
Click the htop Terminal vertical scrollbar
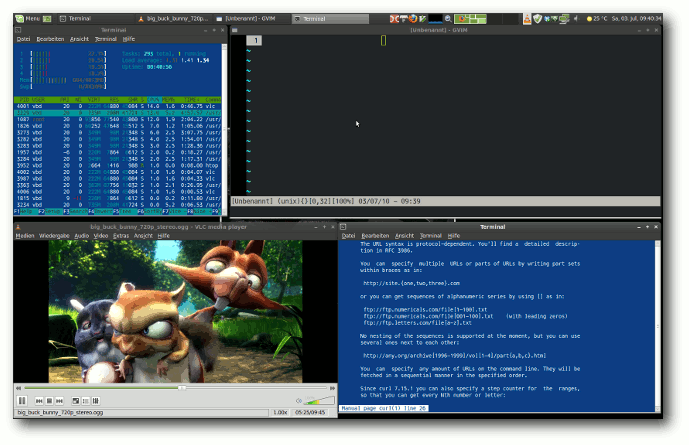224,129
